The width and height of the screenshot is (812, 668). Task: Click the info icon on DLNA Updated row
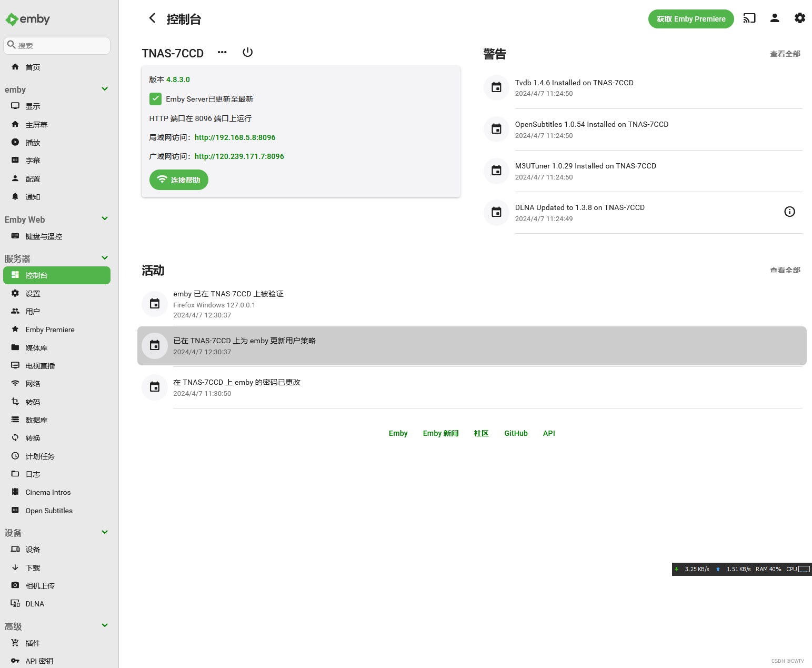click(x=789, y=212)
